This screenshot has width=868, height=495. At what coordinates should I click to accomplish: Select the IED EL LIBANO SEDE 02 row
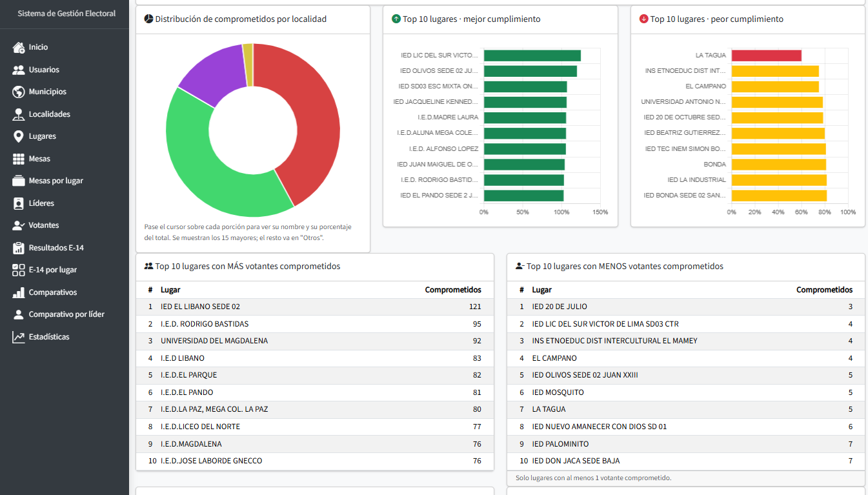(315, 307)
